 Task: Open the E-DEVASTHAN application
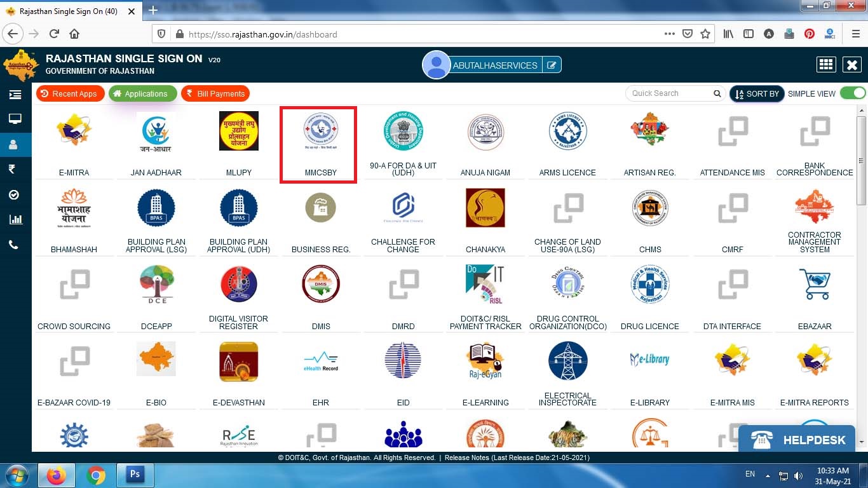238,361
